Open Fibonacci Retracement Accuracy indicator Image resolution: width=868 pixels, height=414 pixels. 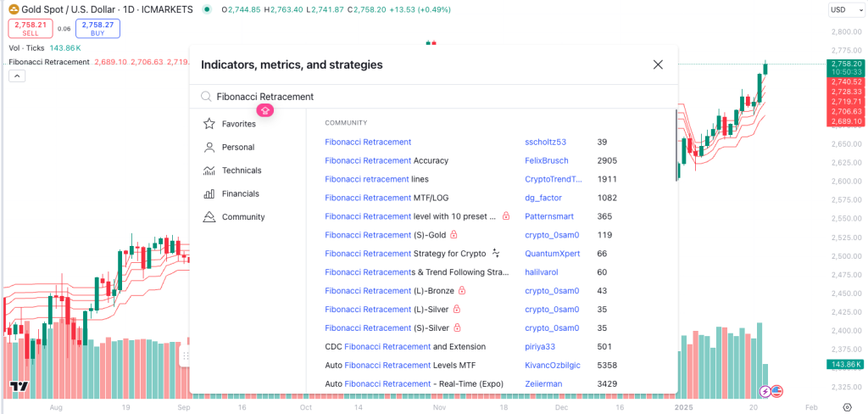(387, 160)
